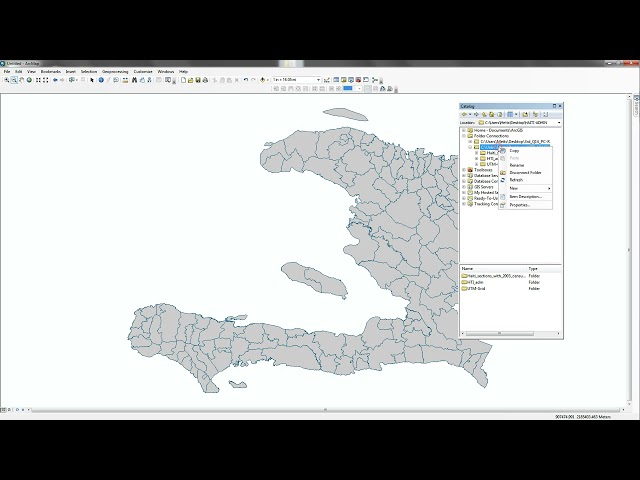Choose Refresh in context menu
The width and height of the screenshot is (640, 480).
tap(525, 180)
